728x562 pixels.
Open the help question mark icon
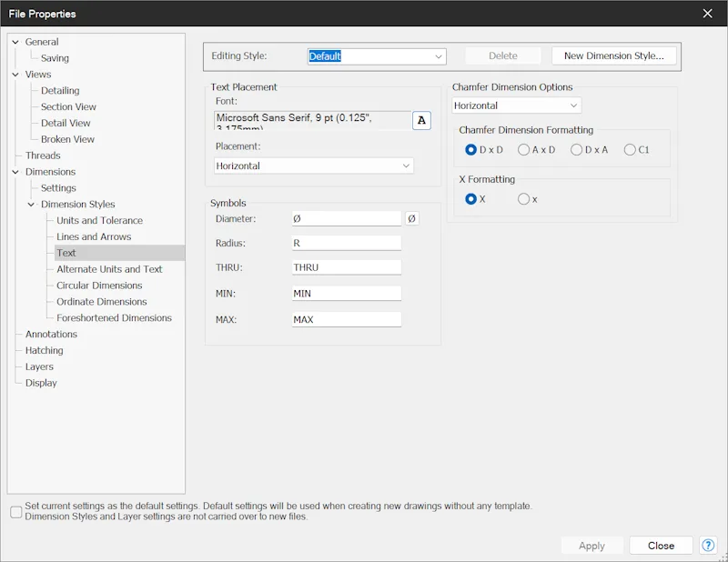pos(708,546)
